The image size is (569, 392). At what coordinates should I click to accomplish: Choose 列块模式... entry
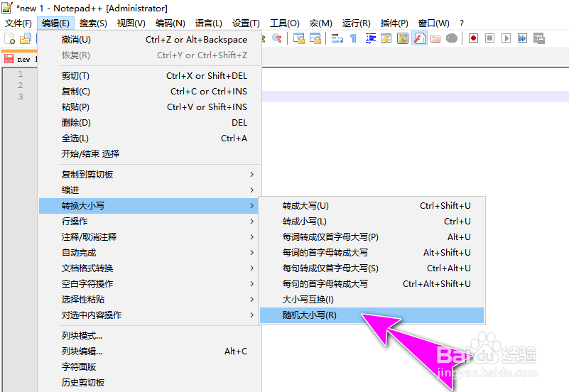[x=149, y=335]
